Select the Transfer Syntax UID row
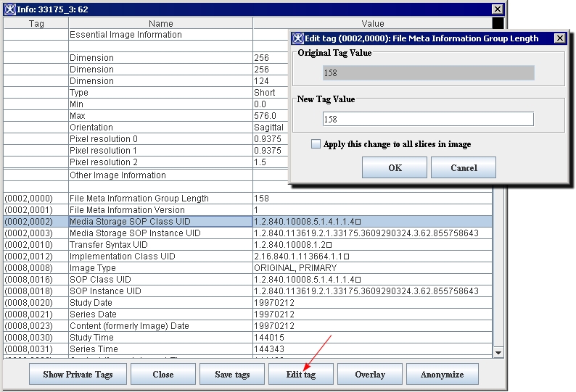 (160, 245)
